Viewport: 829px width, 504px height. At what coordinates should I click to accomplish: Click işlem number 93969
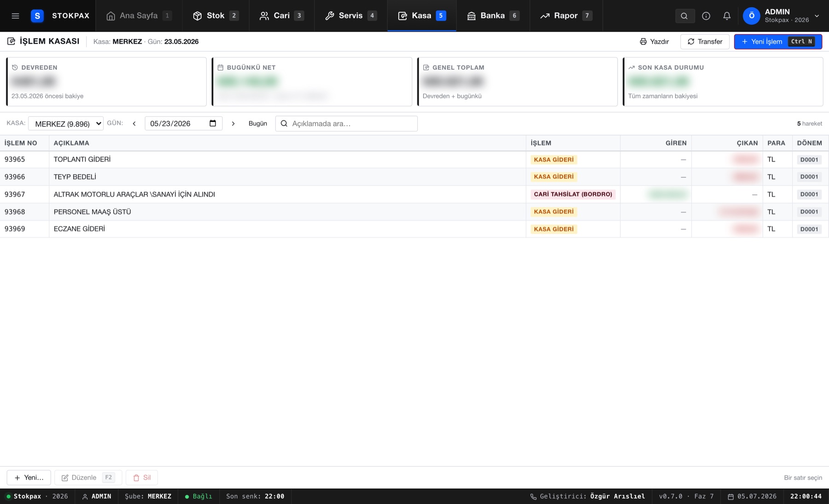pos(15,229)
